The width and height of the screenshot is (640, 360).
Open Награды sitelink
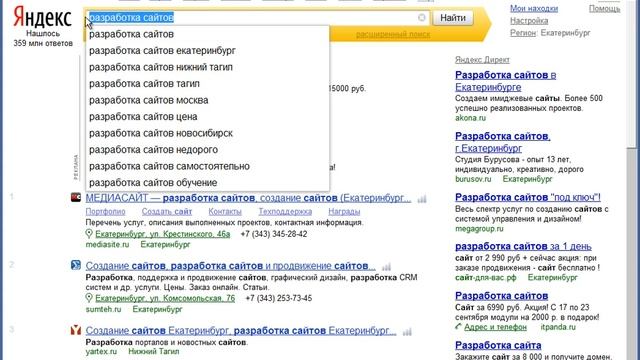344,211
